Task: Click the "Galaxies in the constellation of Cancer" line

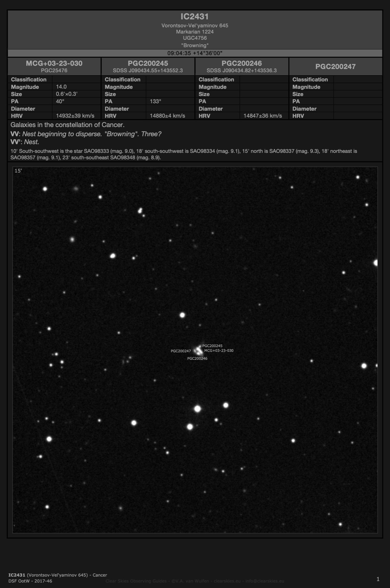Action: pyautogui.click(x=68, y=125)
